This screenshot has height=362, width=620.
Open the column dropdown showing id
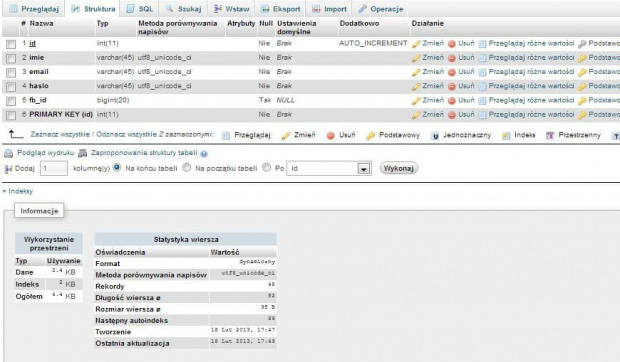[x=329, y=168]
